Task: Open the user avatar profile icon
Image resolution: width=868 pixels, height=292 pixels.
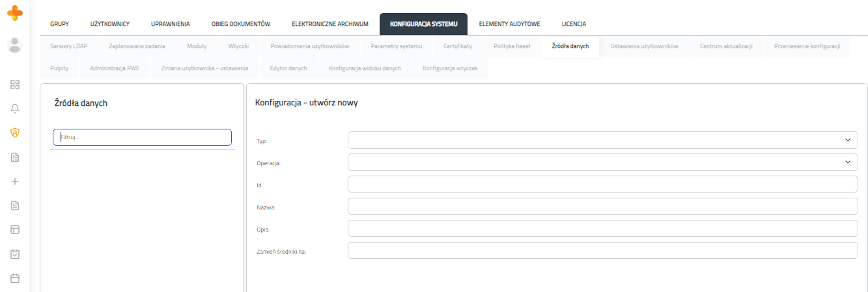Action: (x=14, y=45)
